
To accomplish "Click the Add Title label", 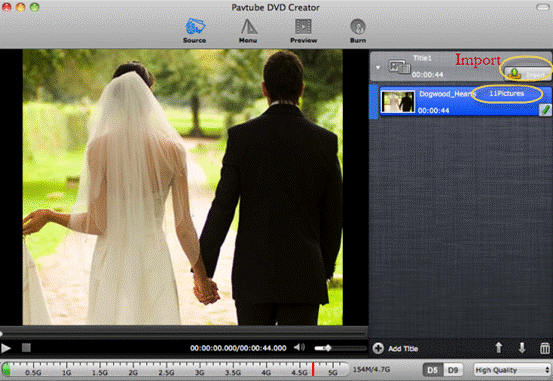I will pyautogui.click(x=403, y=349).
